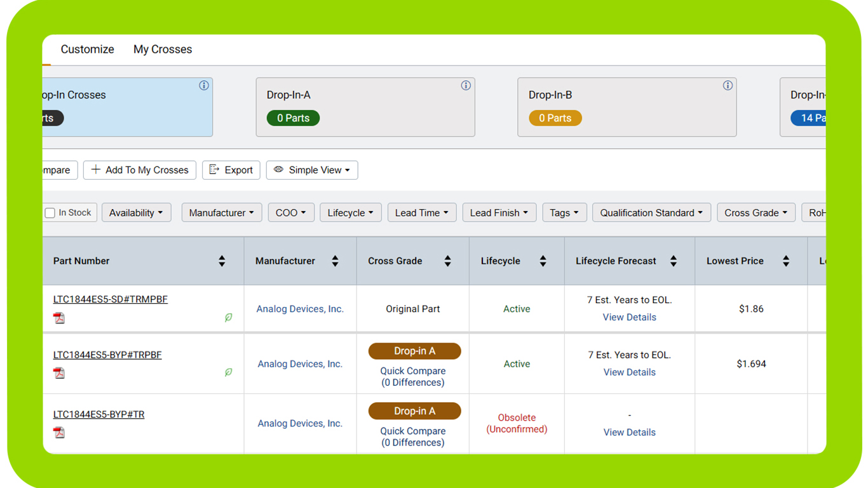868x488 pixels.
Task: Click Analog Devices link for LTC1844ES5-BYP#TRPBF
Action: [x=300, y=364]
